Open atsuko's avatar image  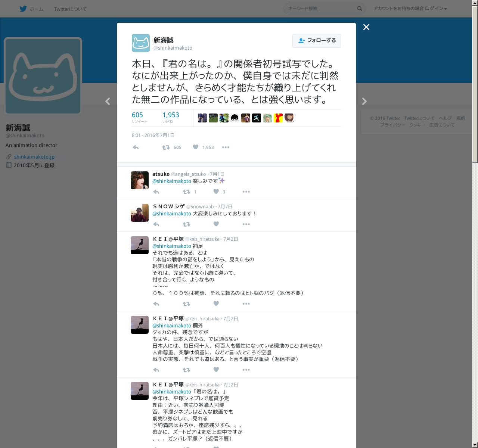point(140,180)
